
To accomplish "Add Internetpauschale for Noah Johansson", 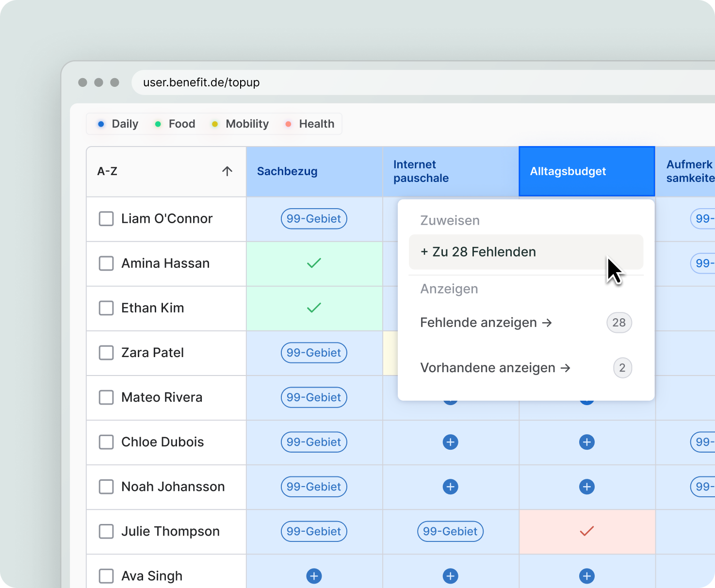I will pos(450,487).
